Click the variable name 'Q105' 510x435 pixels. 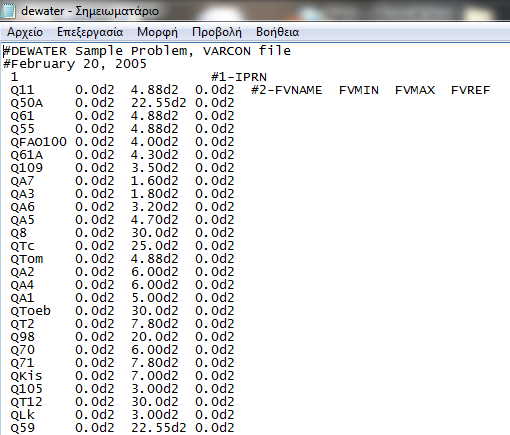[x=27, y=389]
